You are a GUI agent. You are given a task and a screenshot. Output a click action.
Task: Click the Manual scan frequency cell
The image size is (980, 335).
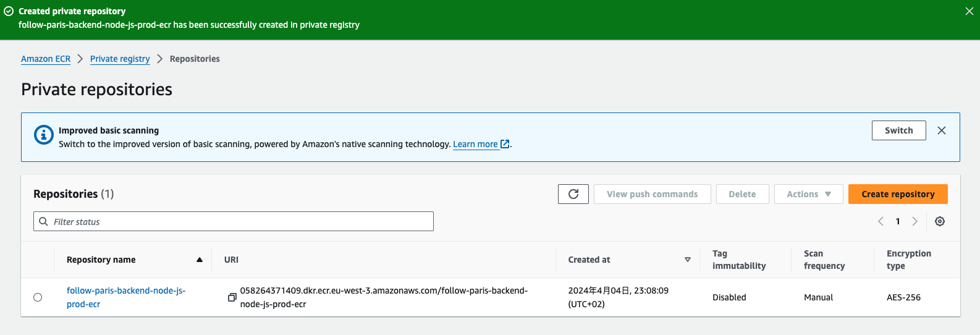tap(819, 297)
